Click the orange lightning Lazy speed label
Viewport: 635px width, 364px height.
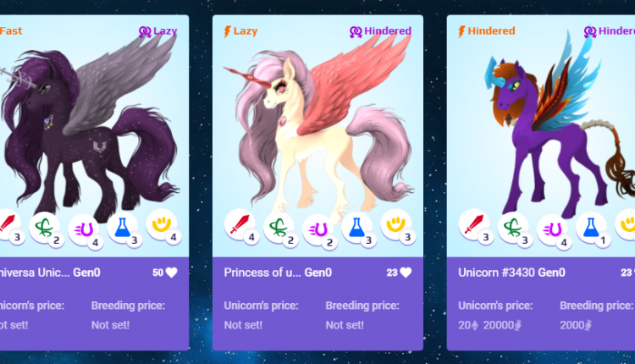[240, 31]
